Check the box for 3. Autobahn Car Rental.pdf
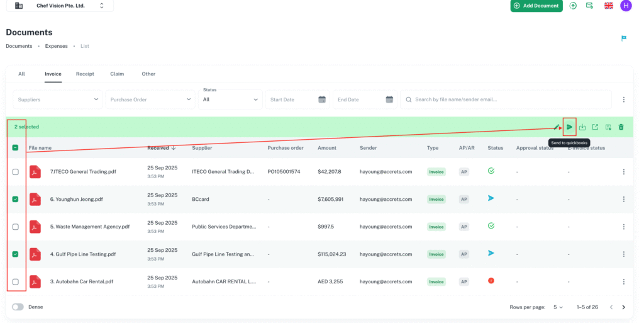 coord(16,282)
